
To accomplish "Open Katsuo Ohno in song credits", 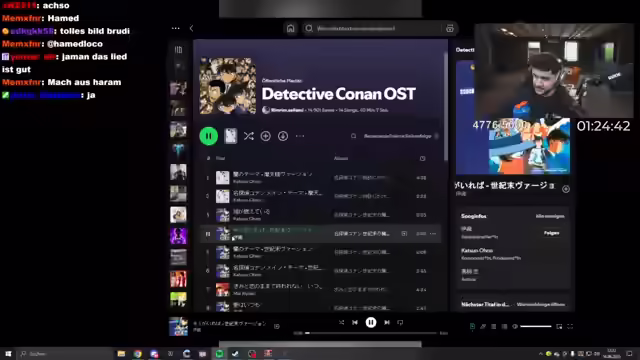I will 477,250.
